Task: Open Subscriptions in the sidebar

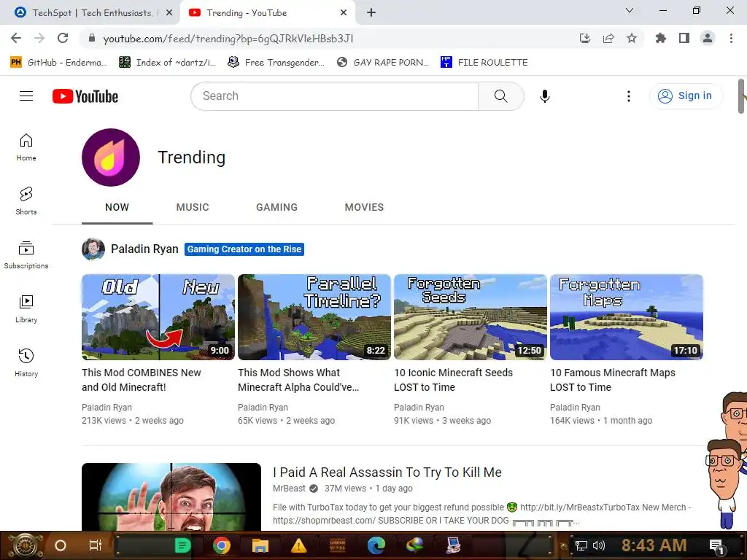Action: [26, 254]
